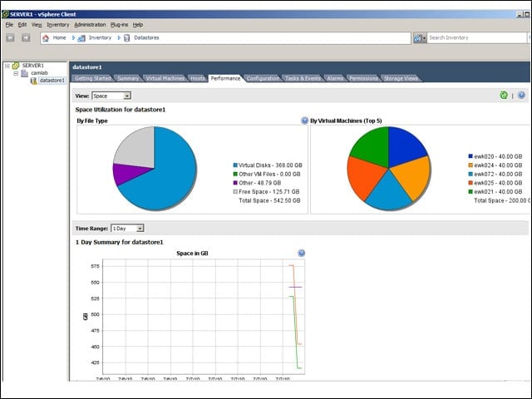Select the Performance tab

point(225,78)
